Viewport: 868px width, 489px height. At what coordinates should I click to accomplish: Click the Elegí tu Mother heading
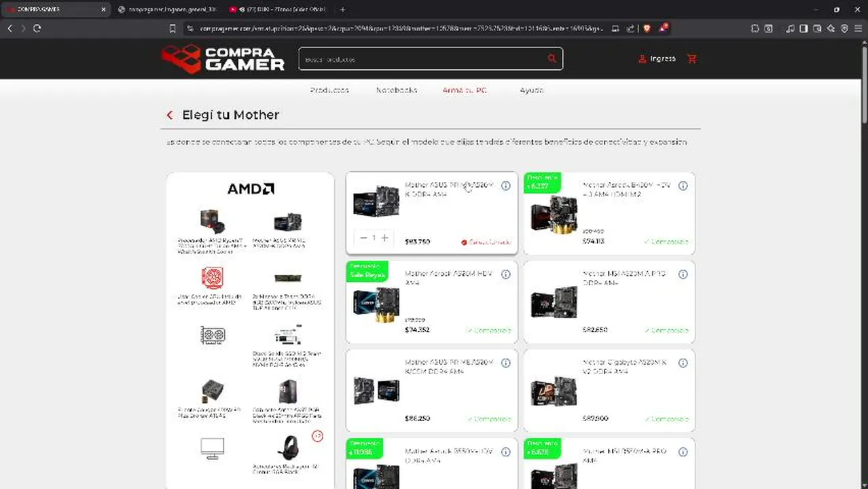(x=231, y=115)
